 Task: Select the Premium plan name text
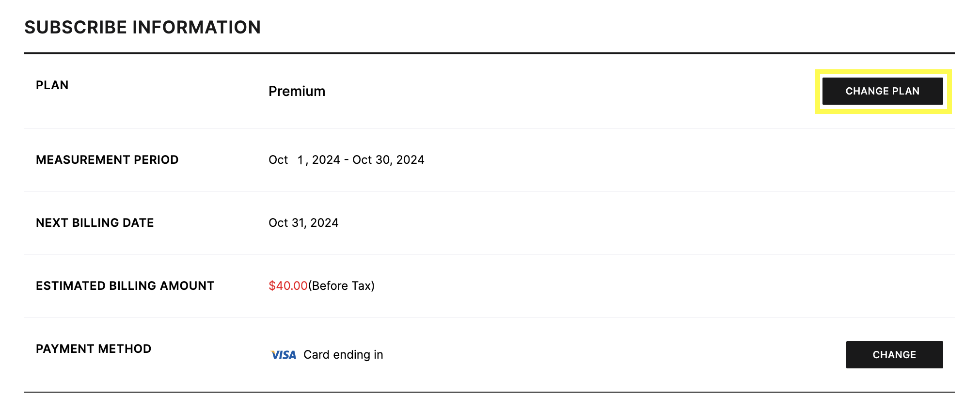pyautogui.click(x=297, y=91)
